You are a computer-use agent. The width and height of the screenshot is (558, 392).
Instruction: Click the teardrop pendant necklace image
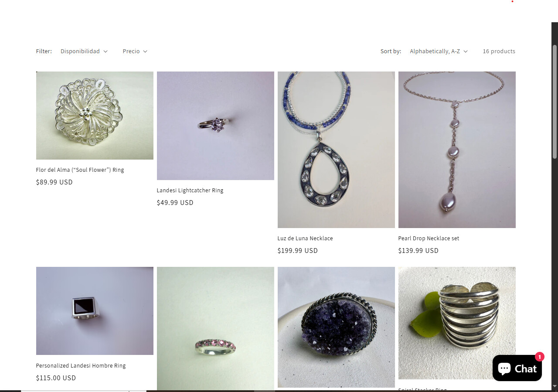[x=336, y=150]
